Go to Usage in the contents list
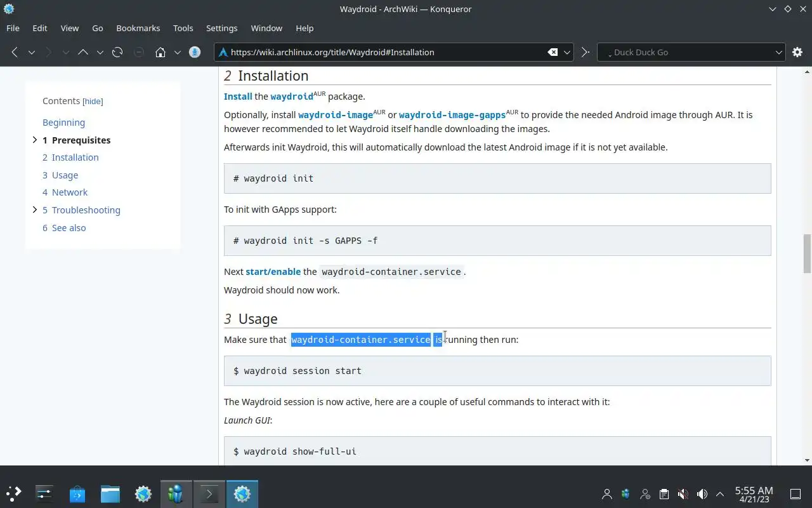The image size is (812, 508). pyautogui.click(x=60, y=175)
